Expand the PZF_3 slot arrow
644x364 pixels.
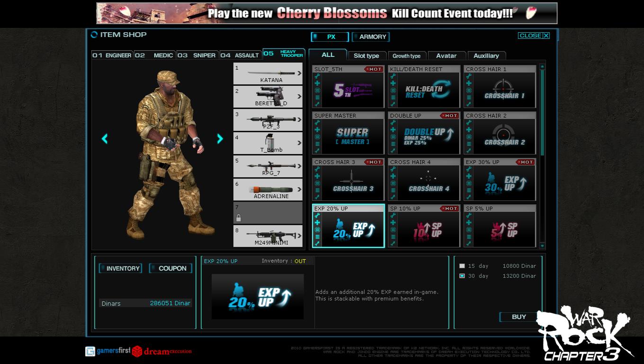299,120
